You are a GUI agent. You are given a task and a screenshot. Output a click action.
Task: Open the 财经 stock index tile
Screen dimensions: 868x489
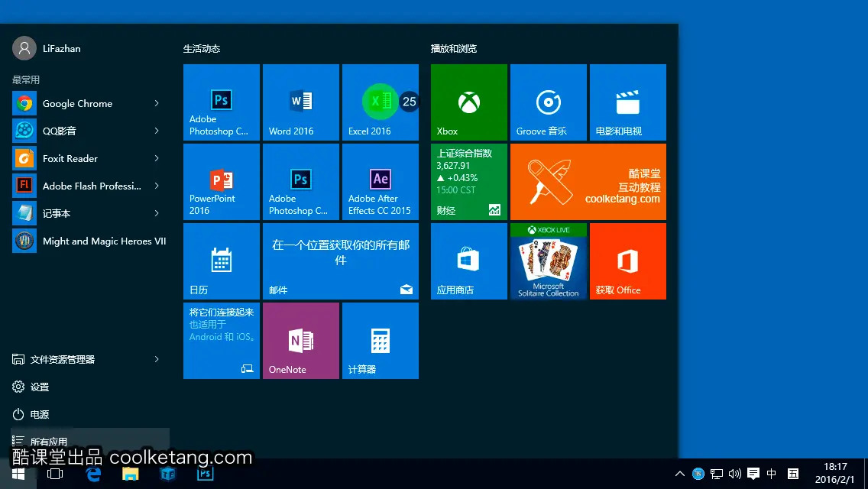469,182
